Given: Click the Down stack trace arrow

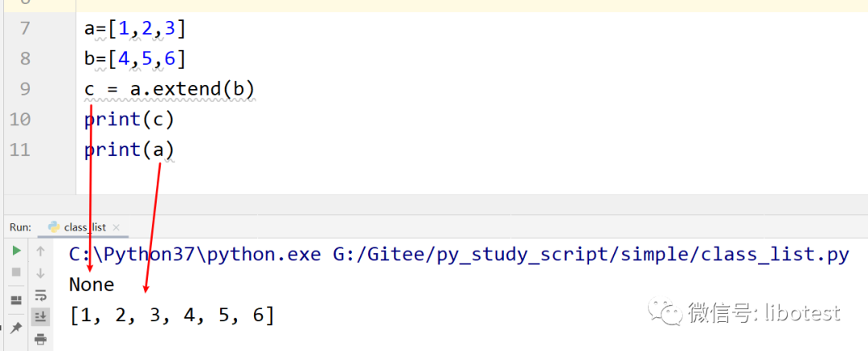Looking at the screenshot, I should click(40, 273).
